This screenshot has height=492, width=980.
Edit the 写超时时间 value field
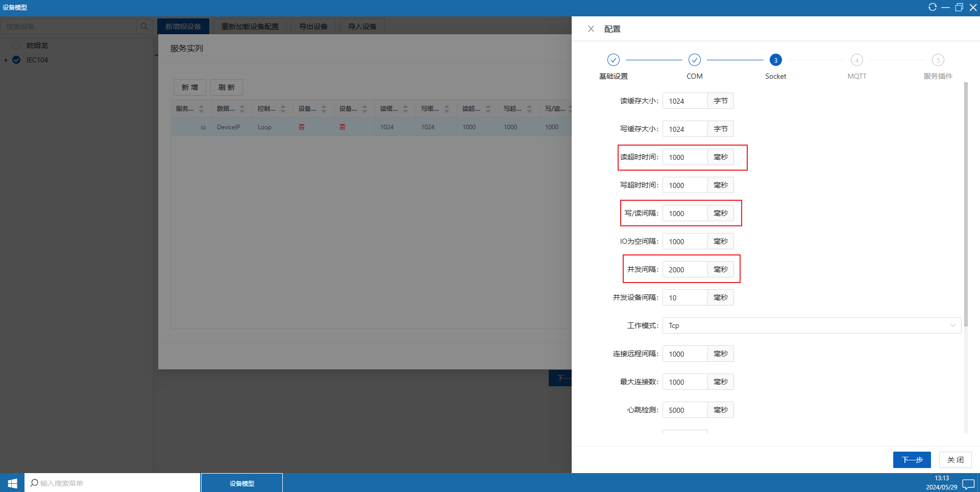coord(685,185)
